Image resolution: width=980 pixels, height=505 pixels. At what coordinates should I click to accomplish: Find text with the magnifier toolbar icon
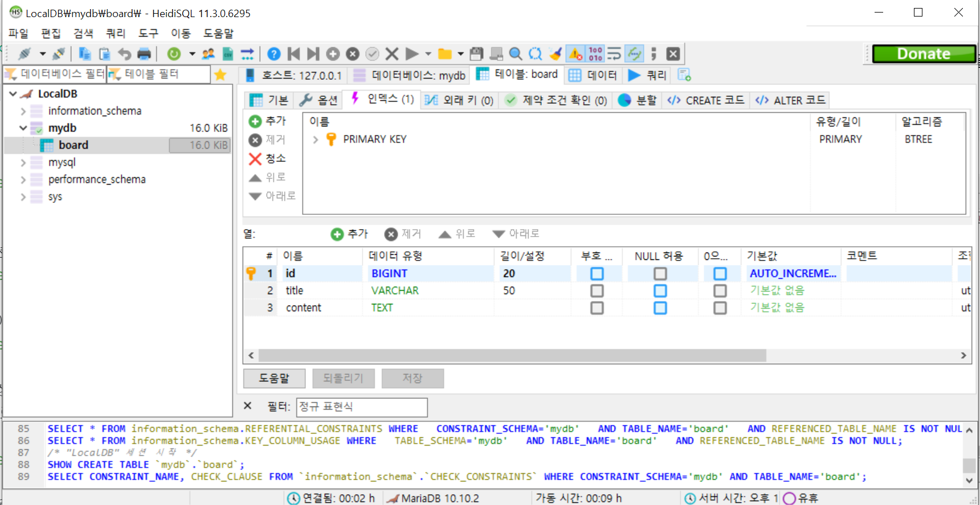[x=516, y=54]
